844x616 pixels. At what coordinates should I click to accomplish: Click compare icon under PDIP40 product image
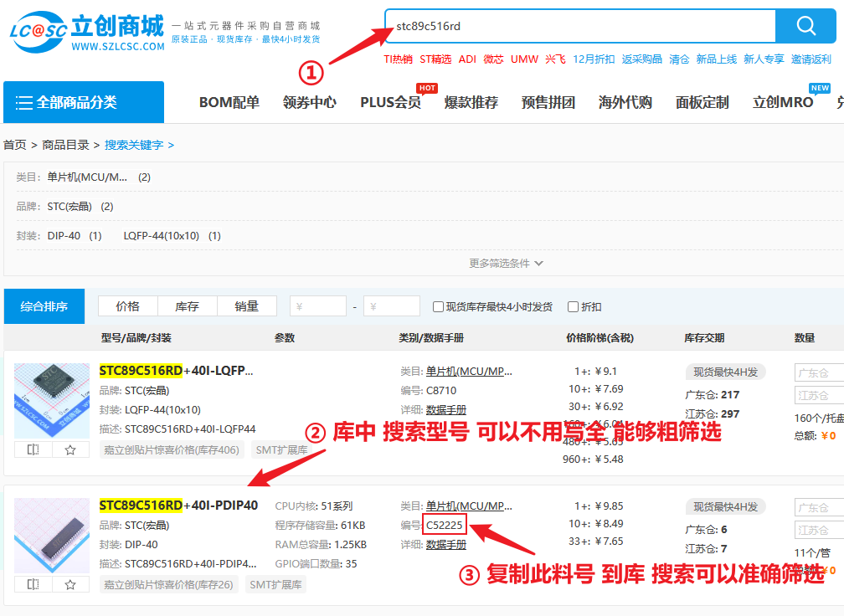[x=33, y=584]
